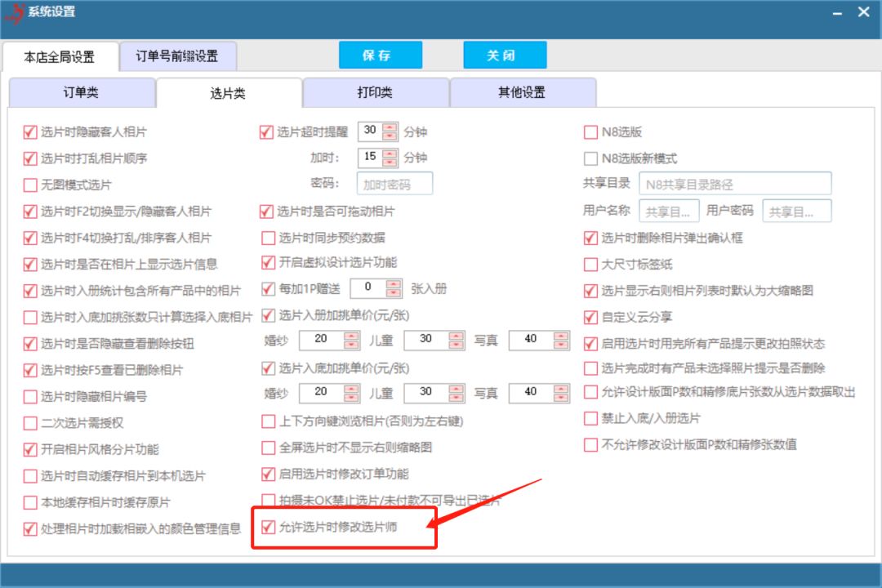Enable 二次选片需授权

click(29, 423)
